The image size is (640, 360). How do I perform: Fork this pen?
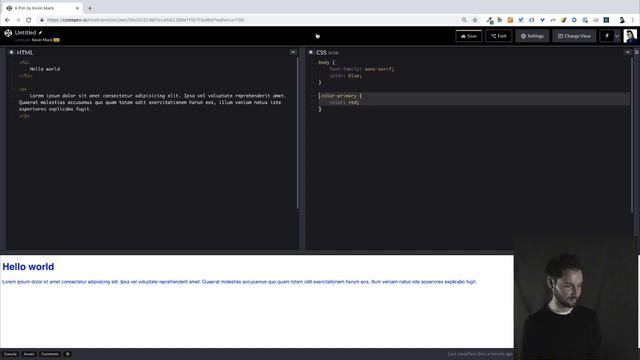499,36
